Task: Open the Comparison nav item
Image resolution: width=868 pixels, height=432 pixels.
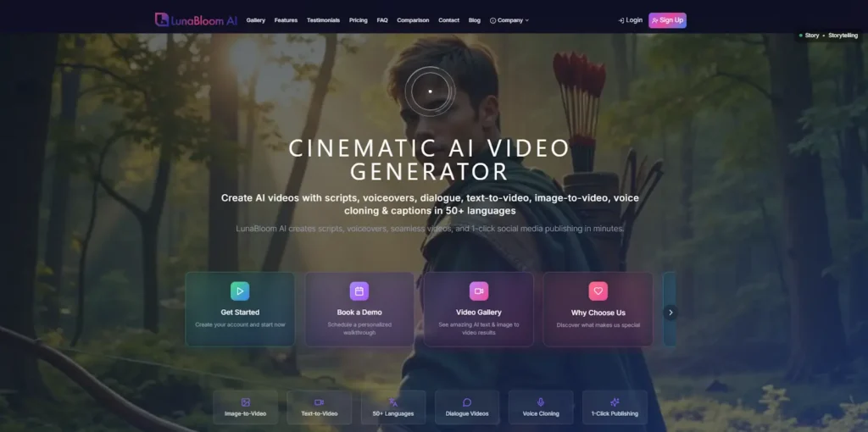Action: 413,20
